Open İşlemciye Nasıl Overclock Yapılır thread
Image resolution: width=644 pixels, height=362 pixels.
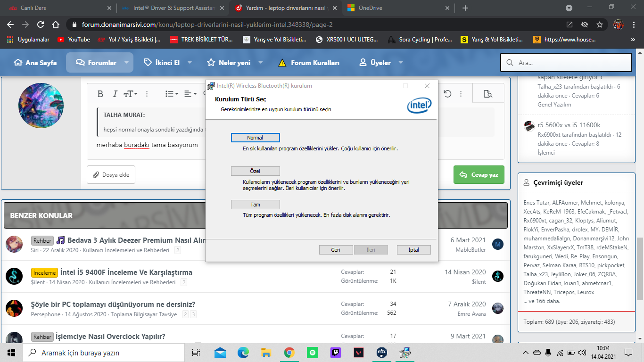110,337
